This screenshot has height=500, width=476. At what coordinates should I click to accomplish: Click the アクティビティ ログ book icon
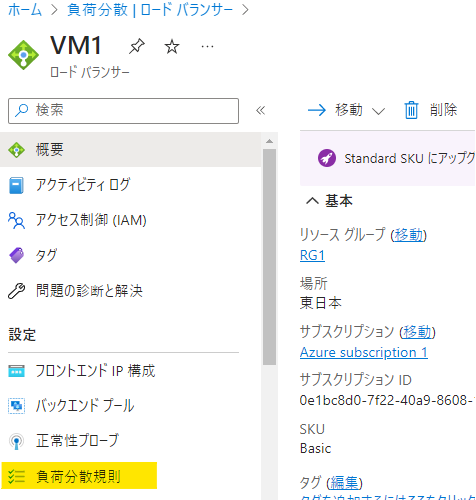16,185
